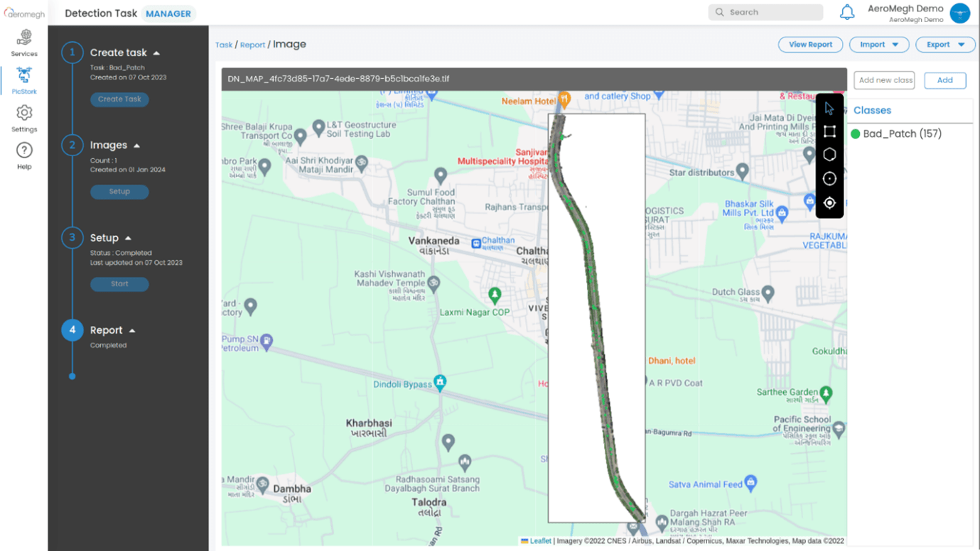Select the pointer cursor tool
The width and height of the screenshot is (980, 551).
point(829,109)
